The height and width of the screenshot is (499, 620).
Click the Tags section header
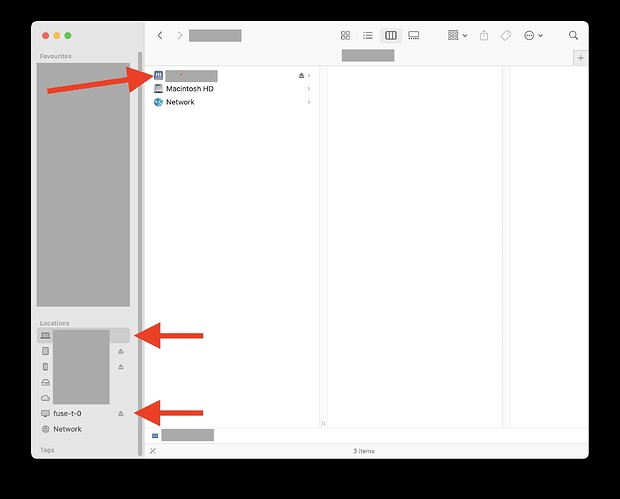click(x=47, y=450)
